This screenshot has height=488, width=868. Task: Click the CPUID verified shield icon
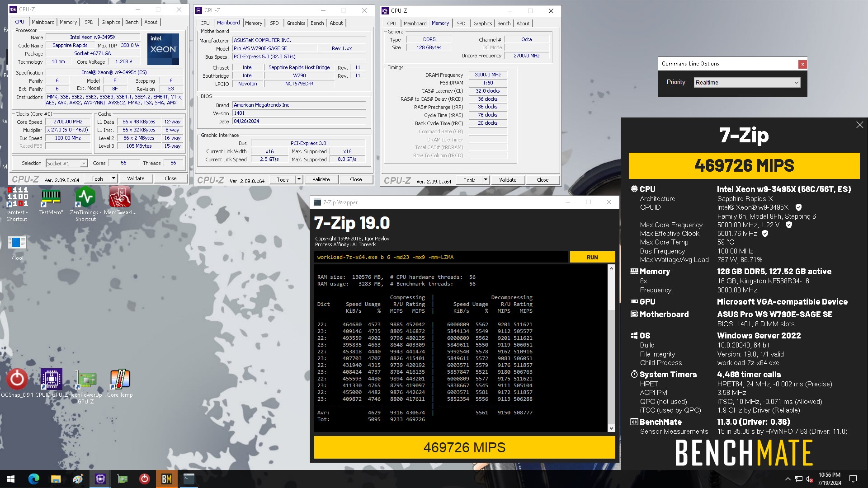pos(798,207)
